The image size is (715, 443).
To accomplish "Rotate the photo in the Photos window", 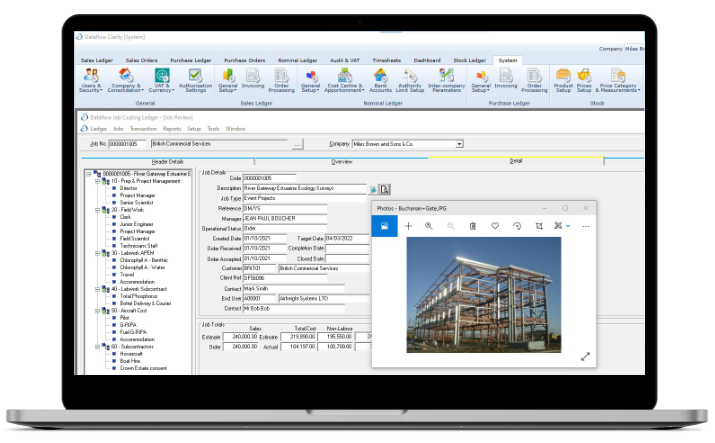I will tap(517, 226).
